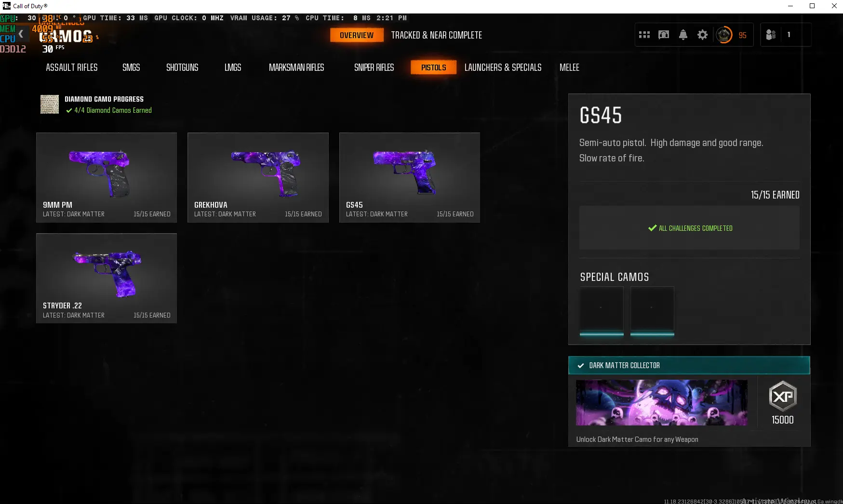Click '15/15 EARNED' in the details panel
Screen dimensions: 843x504
click(775, 195)
